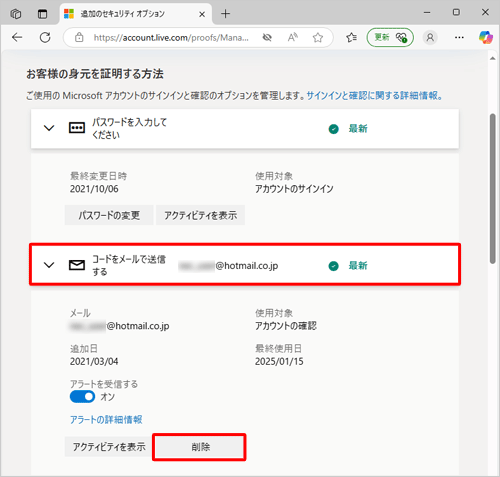
Task: Open サインインと確認に関する詳細情報 link
Action: [375, 96]
